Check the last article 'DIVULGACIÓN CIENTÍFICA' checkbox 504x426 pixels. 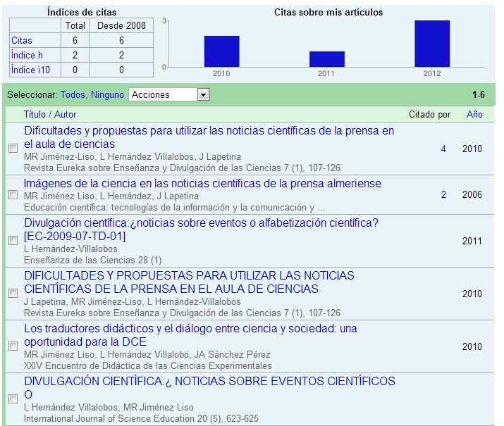(x=13, y=399)
